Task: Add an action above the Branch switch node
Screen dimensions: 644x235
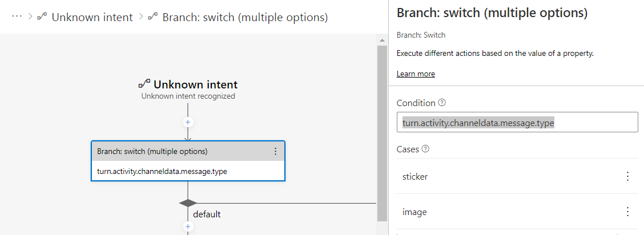Action: pos(188,122)
